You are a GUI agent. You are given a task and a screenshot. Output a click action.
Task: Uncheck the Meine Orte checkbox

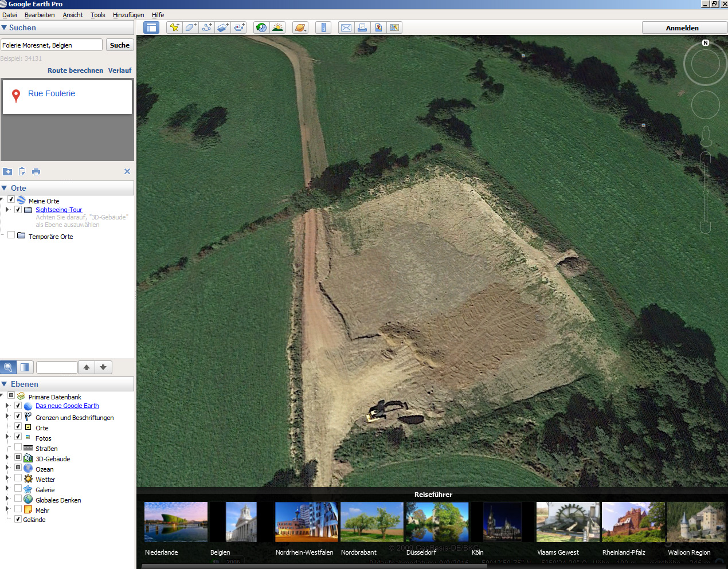click(x=11, y=199)
